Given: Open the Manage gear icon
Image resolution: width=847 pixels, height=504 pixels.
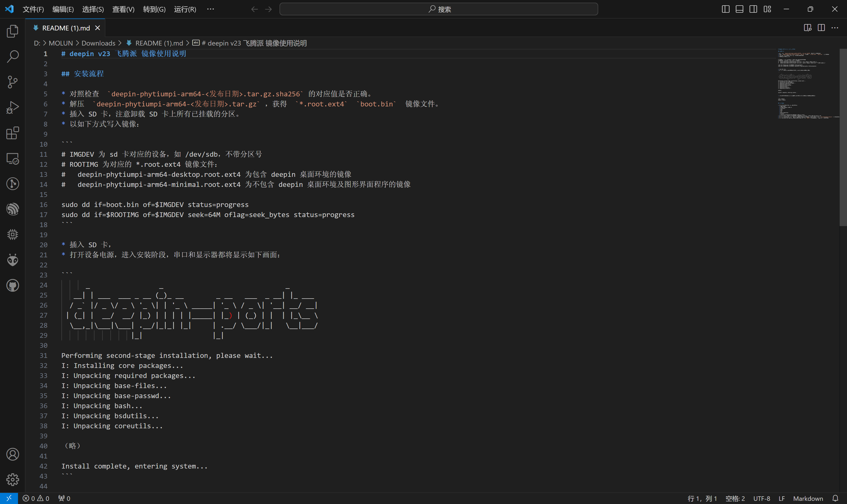Looking at the screenshot, I should 12,480.
